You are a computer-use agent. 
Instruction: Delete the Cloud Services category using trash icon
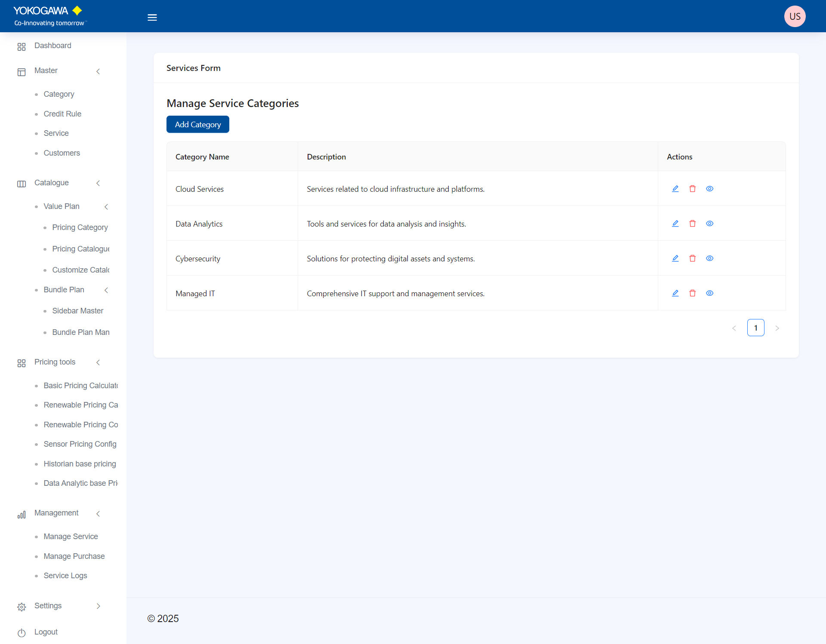coord(692,189)
